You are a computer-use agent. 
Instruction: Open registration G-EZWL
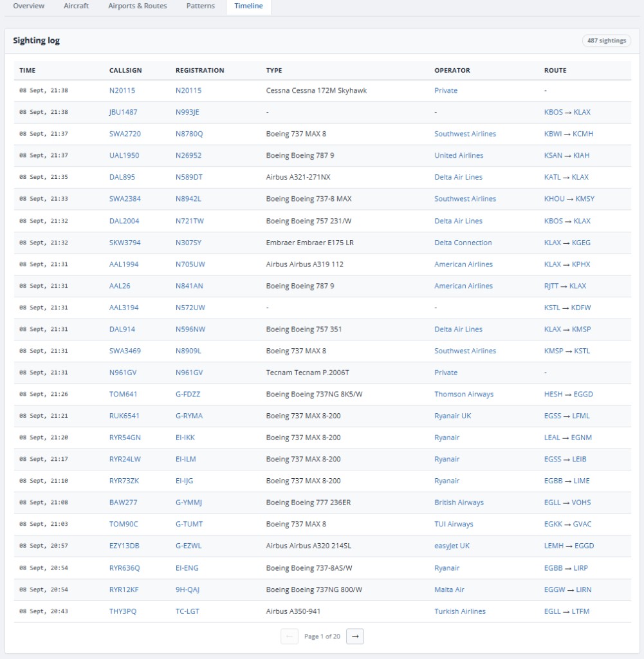pos(189,546)
